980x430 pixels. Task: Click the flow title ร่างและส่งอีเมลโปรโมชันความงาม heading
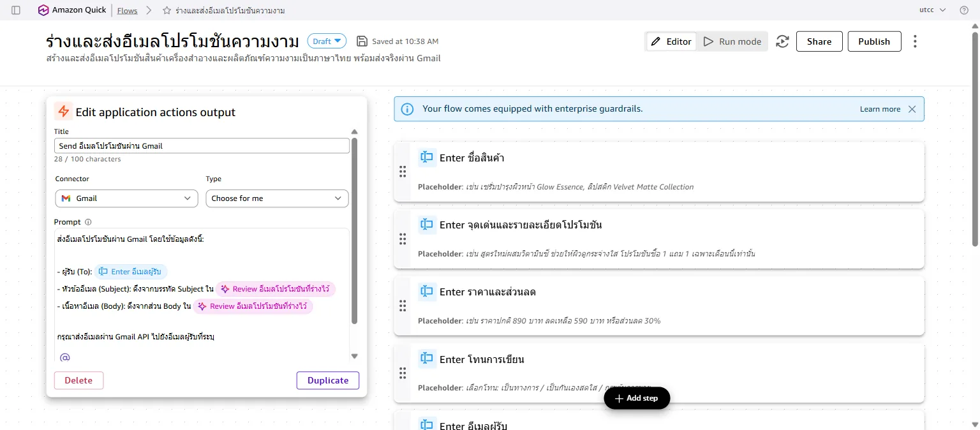tap(172, 41)
